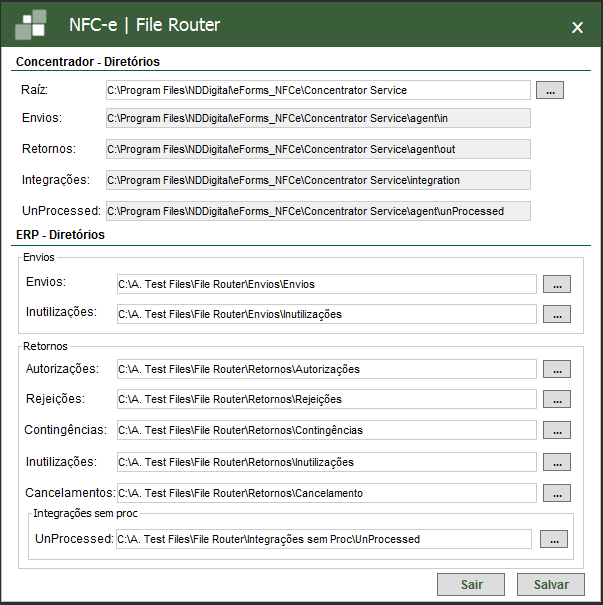The height and width of the screenshot is (605, 603).
Task: Browse for the Contingências folder
Action: [557, 431]
